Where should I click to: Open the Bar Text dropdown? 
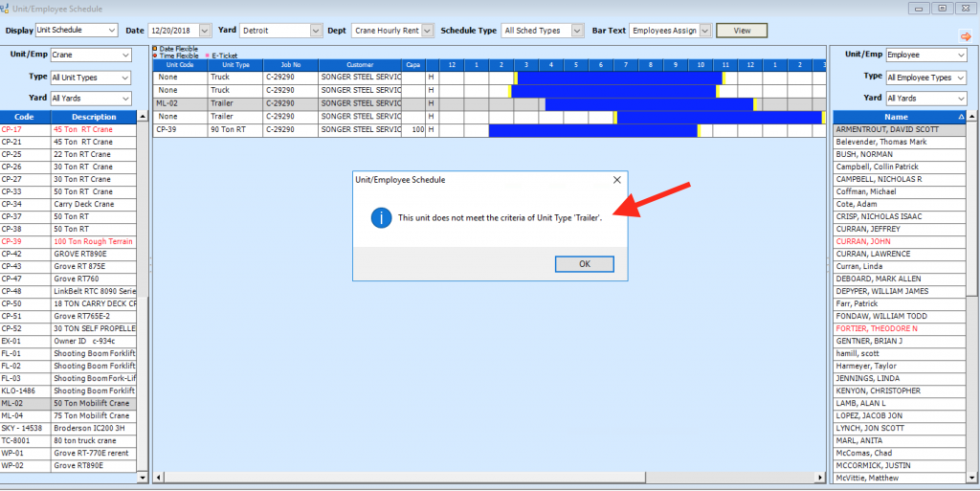click(705, 30)
